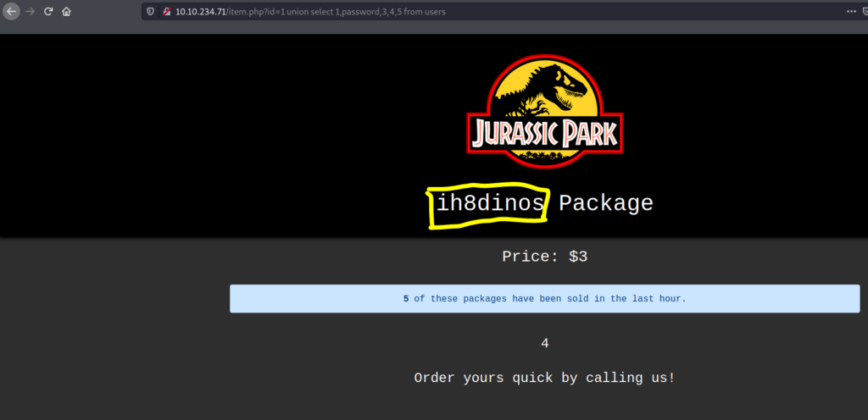Screen dimensions: 868x420
Task: Click the word Package in the heading
Action: coord(605,204)
